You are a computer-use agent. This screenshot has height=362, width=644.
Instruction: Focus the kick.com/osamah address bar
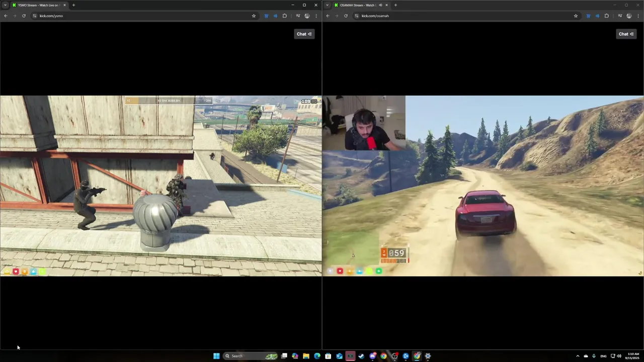tap(466, 16)
